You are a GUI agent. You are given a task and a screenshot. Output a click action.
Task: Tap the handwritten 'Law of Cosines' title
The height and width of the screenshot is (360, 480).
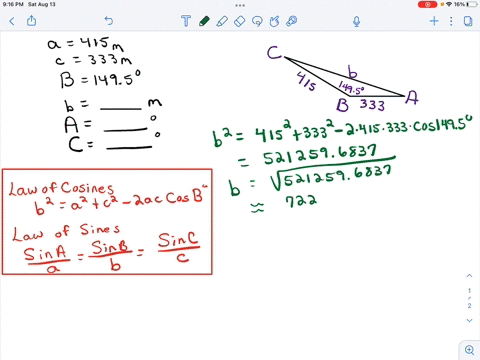[61, 188]
